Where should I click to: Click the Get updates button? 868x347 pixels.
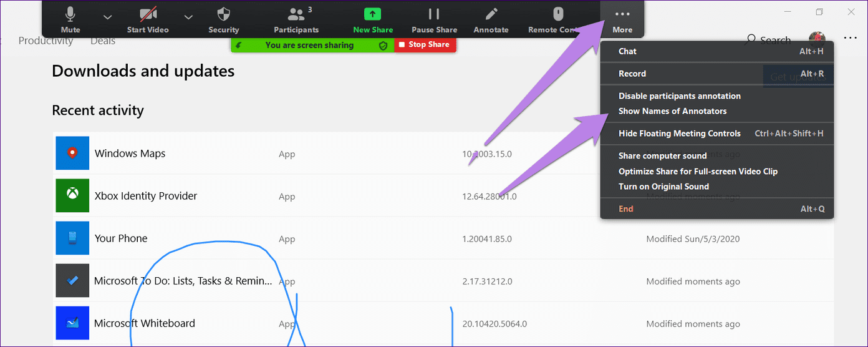[799, 76]
